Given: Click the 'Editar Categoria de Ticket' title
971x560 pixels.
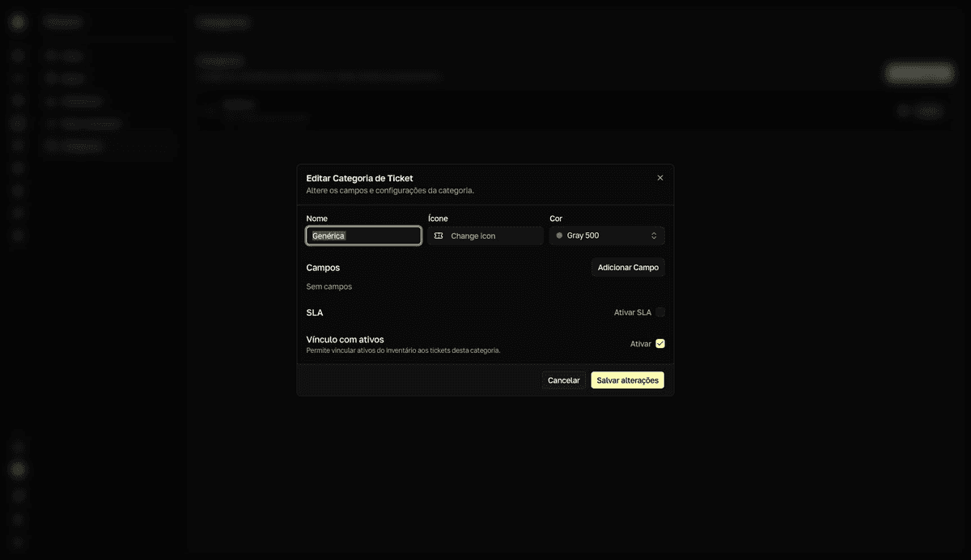Looking at the screenshot, I should click(x=360, y=178).
